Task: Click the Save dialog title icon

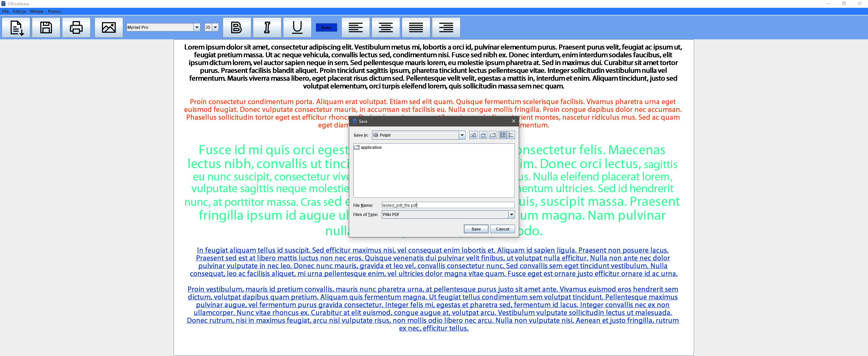Action: (355, 121)
